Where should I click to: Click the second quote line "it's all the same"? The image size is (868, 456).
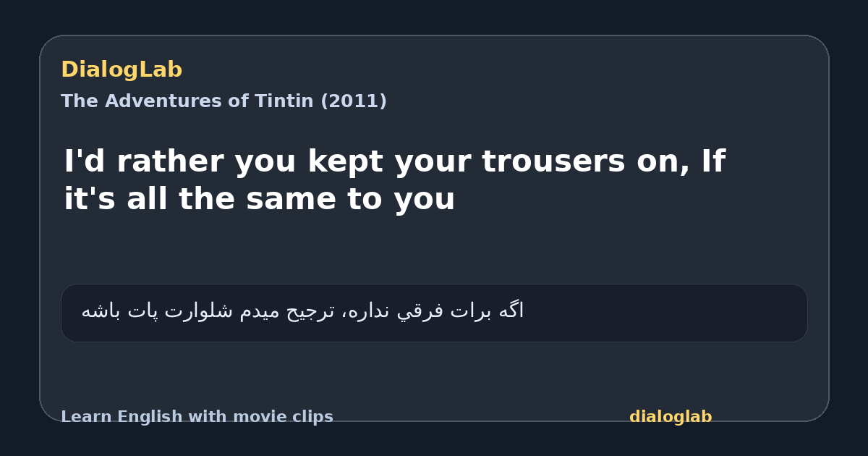(x=259, y=199)
